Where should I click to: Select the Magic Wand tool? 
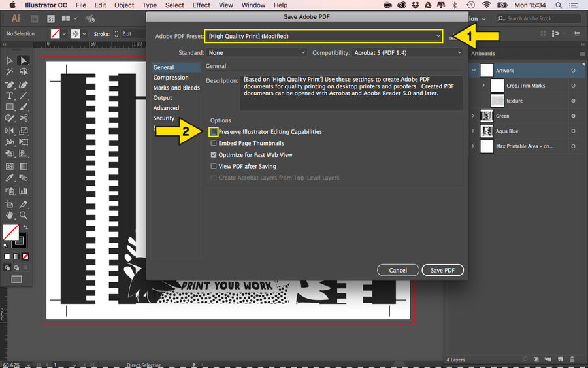9,72
